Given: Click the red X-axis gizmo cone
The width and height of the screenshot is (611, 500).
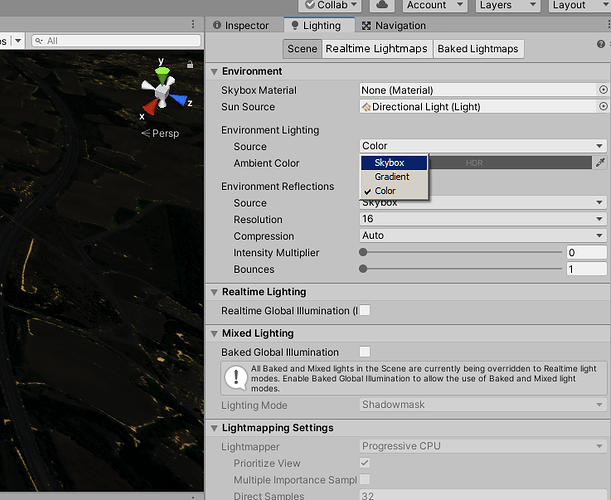Looking at the screenshot, I should coord(150,106).
